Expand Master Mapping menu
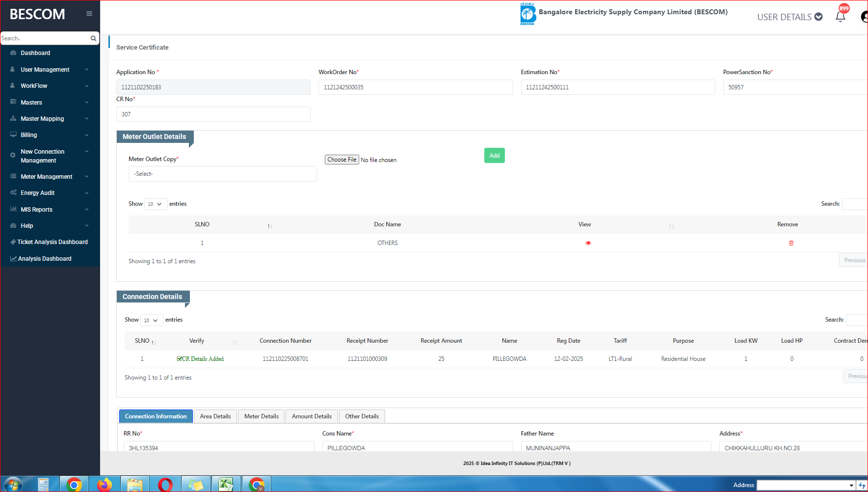Screen dimensions: 868x492 coord(50,119)
